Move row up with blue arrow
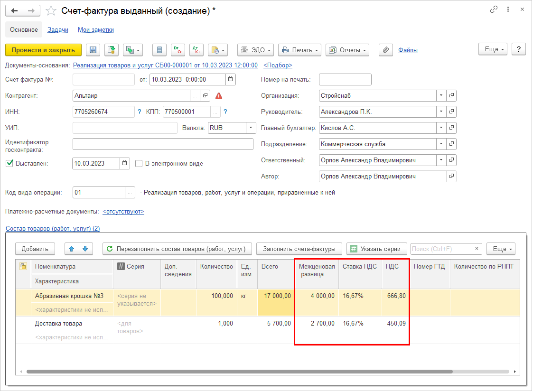 coord(71,249)
